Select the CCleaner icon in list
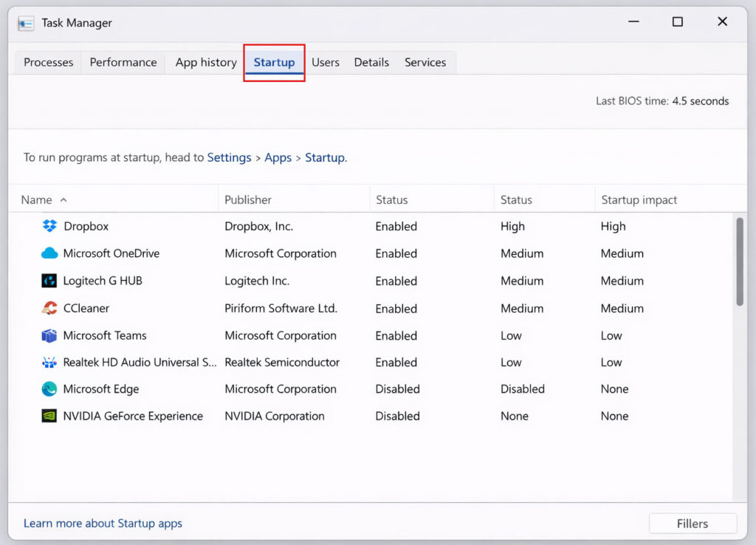This screenshot has width=756, height=545. (49, 308)
